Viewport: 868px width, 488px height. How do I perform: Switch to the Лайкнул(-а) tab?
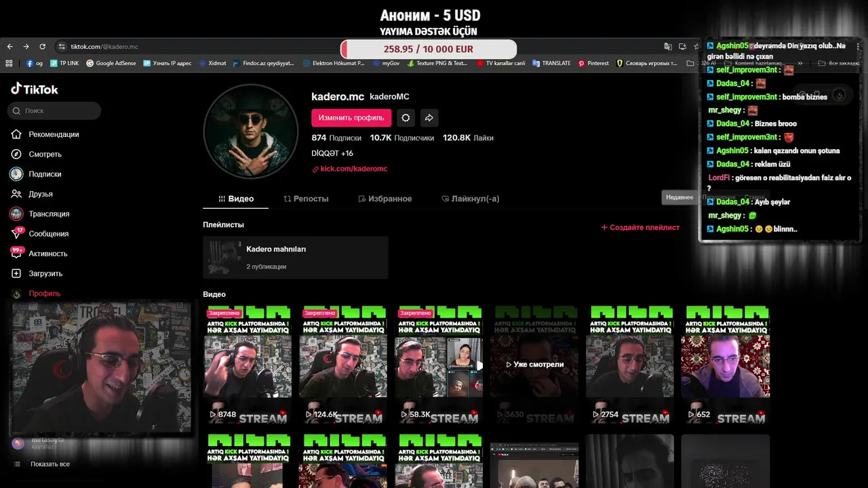470,199
